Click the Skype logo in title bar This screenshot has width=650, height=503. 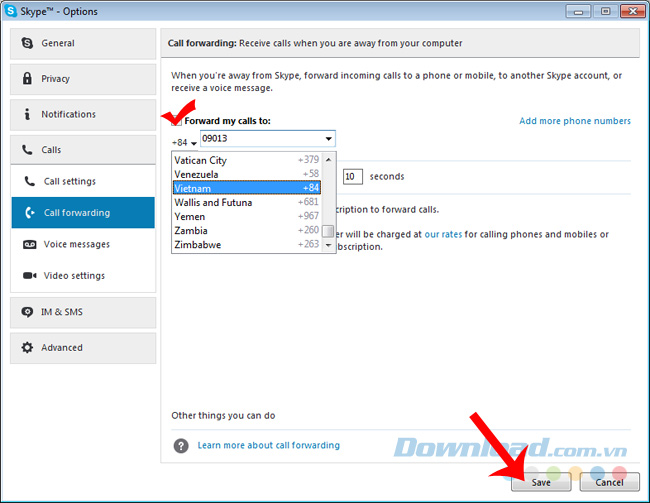click(x=10, y=11)
